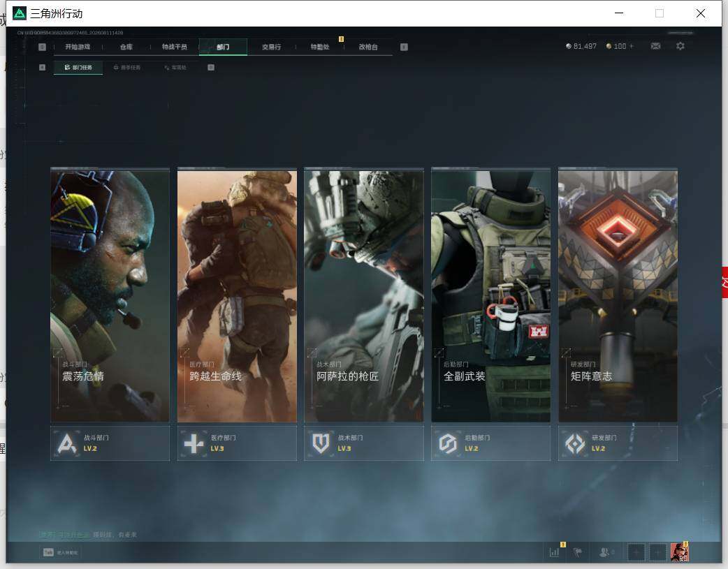The width and height of the screenshot is (728, 569).
Task: Open settings gear icon
Action: [x=680, y=46]
